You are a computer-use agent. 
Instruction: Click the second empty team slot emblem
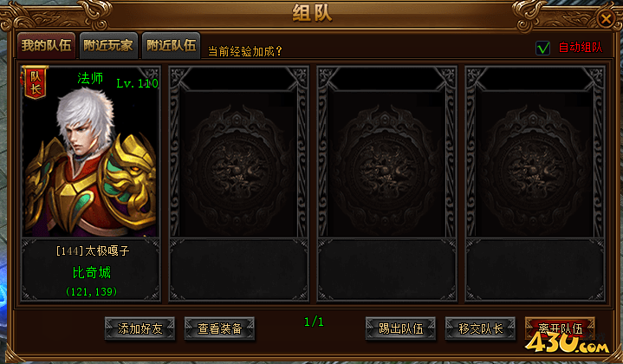[x=386, y=169]
